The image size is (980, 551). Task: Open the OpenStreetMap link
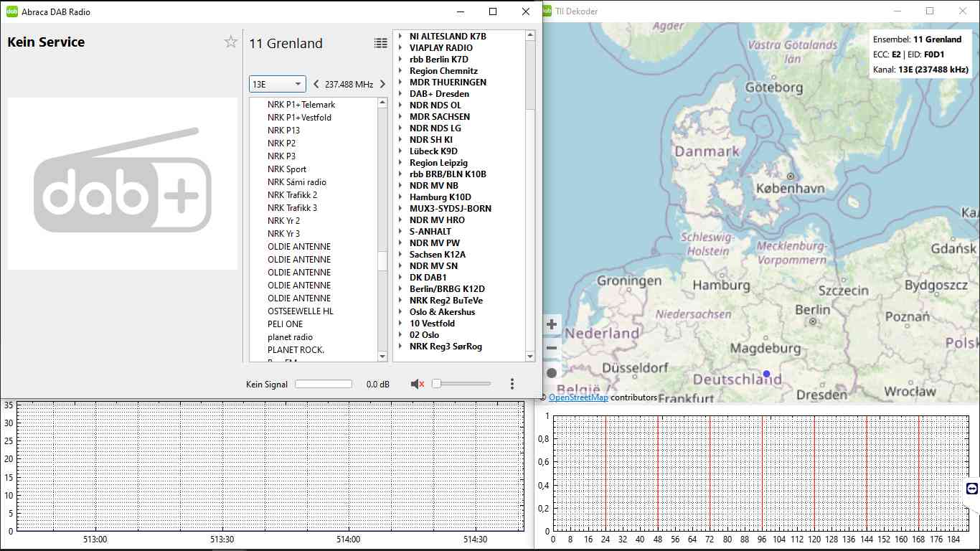pos(578,397)
